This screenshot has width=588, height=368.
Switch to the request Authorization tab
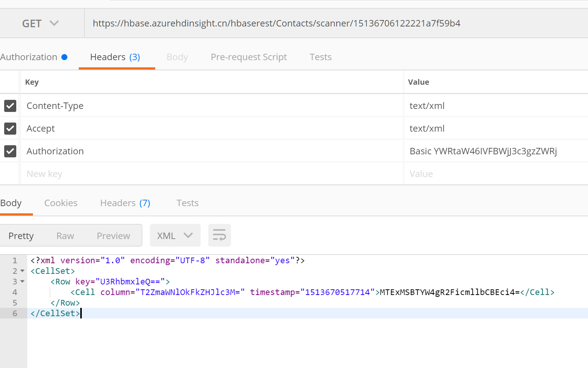click(x=29, y=57)
